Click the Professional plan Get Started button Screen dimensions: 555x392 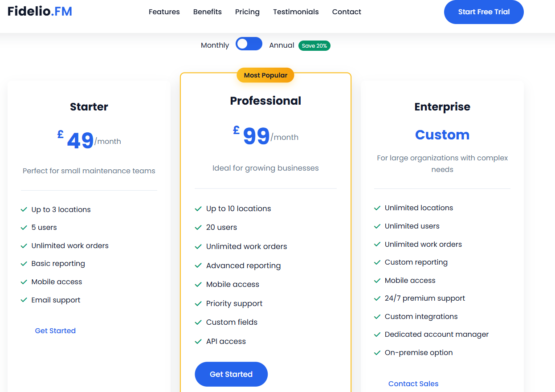point(231,374)
